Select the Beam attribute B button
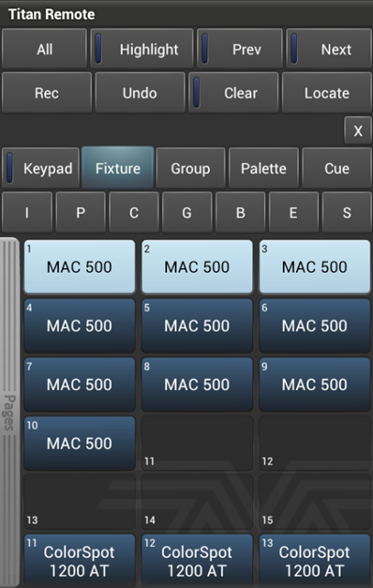Image resolution: width=373 pixels, height=588 pixels. click(240, 213)
